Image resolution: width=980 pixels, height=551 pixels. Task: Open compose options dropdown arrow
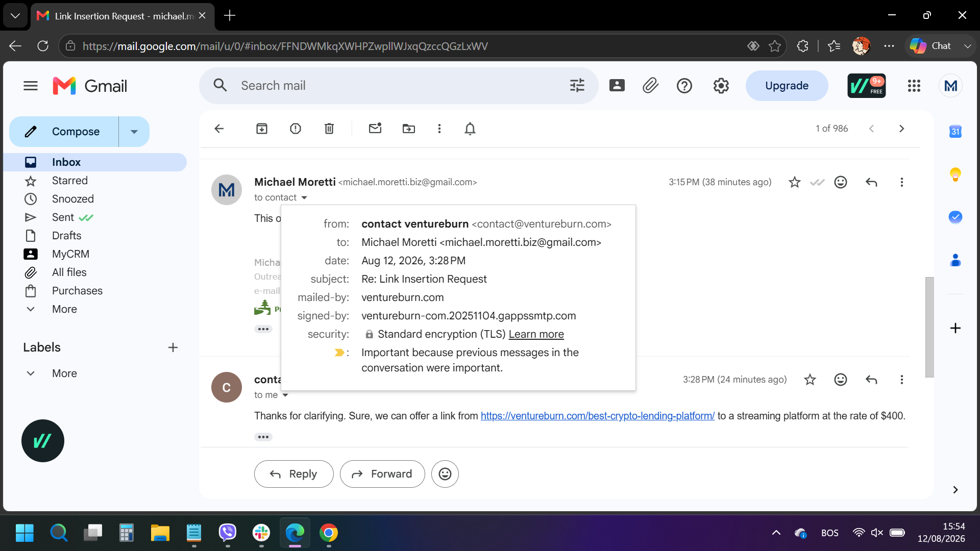134,132
